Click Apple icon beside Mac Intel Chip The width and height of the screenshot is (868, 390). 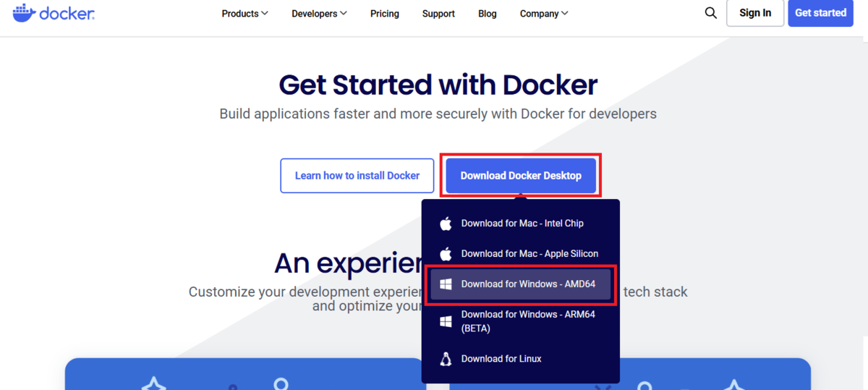tap(446, 224)
